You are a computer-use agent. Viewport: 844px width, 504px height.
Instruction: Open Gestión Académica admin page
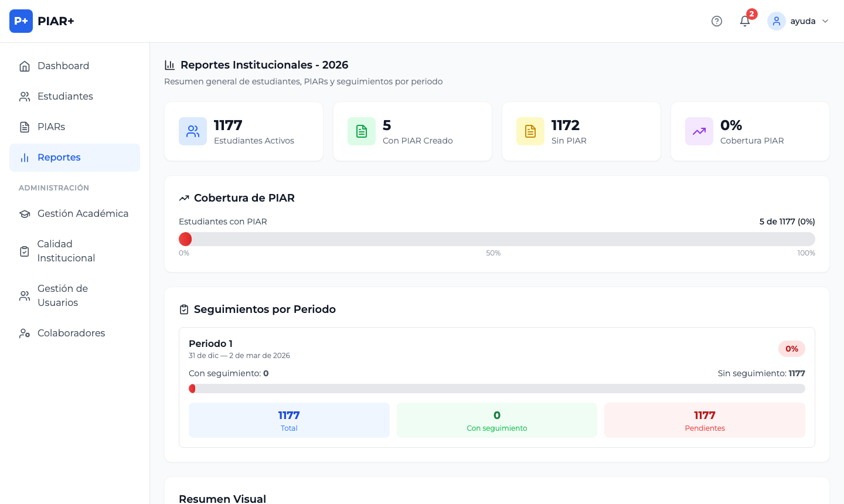click(83, 213)
